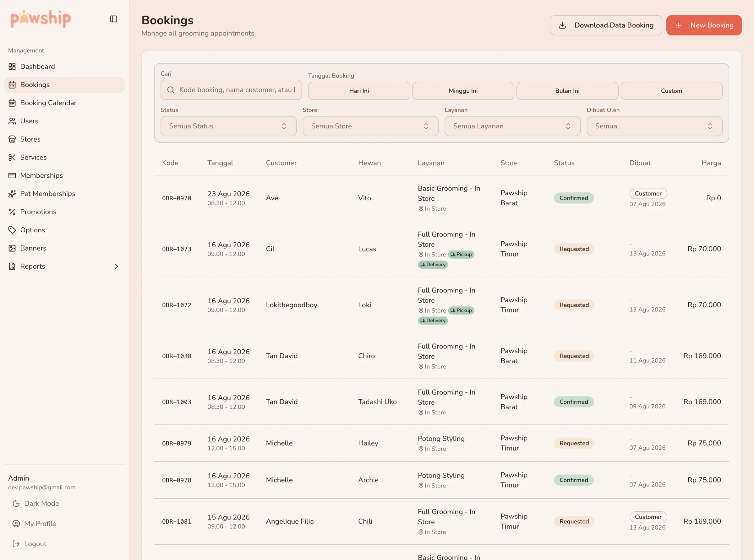
Task: Open the Dibuat Oleh dropdown
Action: point(654,126)
